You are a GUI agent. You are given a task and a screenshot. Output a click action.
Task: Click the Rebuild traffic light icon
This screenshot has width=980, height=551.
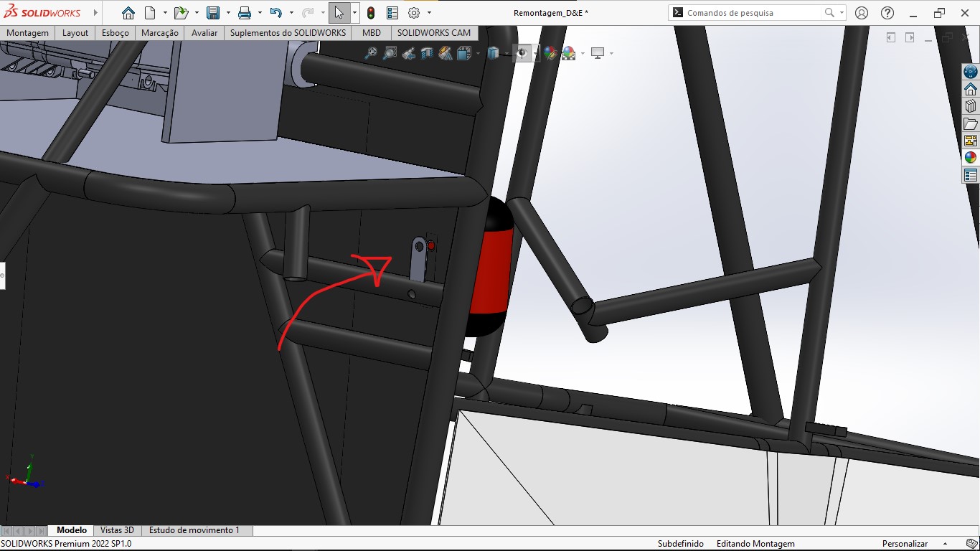[x=371, y=13]
